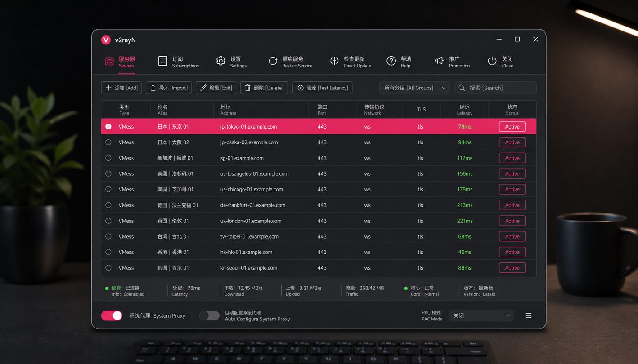638x364 pixels.
Task: Open the Servers tab
Action: (x=120, y=62)
